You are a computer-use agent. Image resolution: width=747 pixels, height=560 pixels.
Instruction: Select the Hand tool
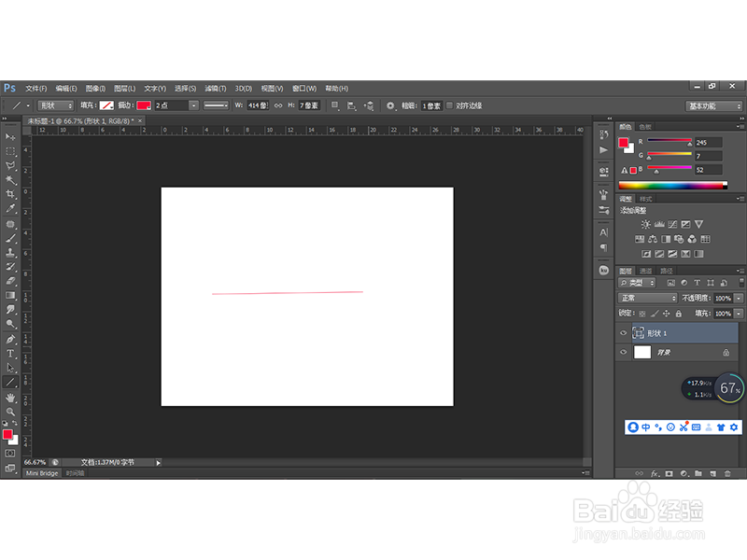[x=10, y=398]
